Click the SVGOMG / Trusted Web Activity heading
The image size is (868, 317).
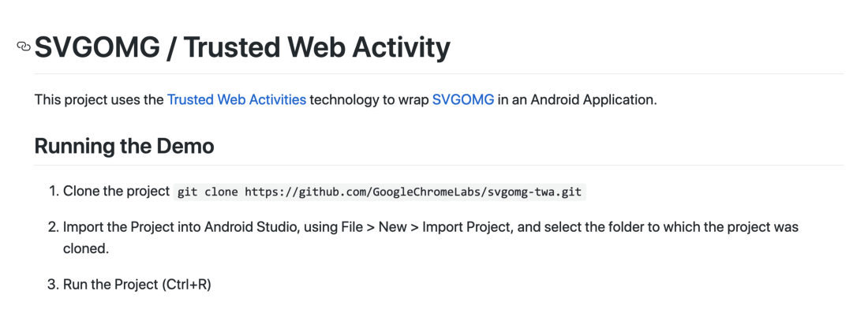click(242, 47)
